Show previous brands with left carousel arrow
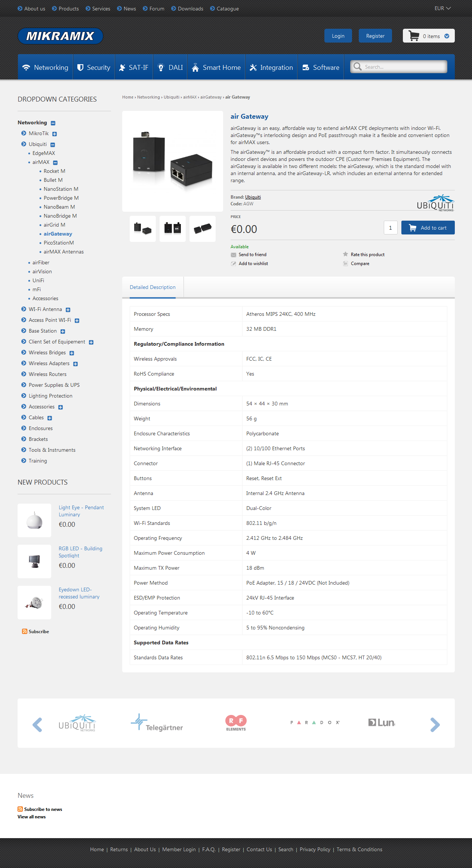 (37, 725)
